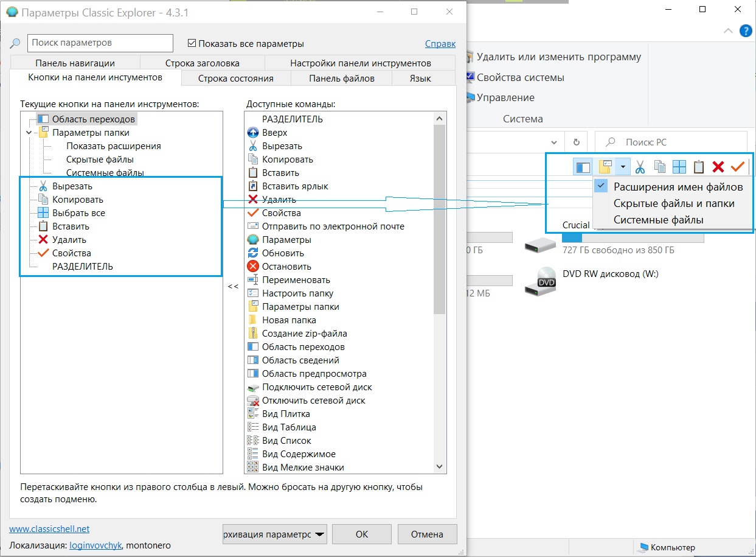Pick Переименовать icon in commands list

[253, 280]
